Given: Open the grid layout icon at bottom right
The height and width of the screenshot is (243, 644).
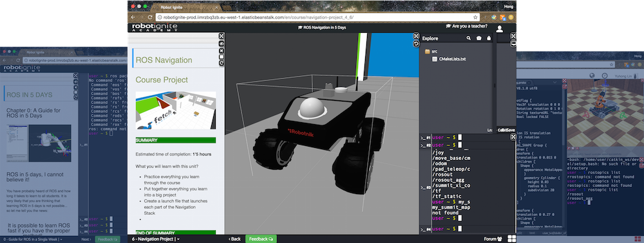Looking at the screenshot, I should (x=512, y=239).
